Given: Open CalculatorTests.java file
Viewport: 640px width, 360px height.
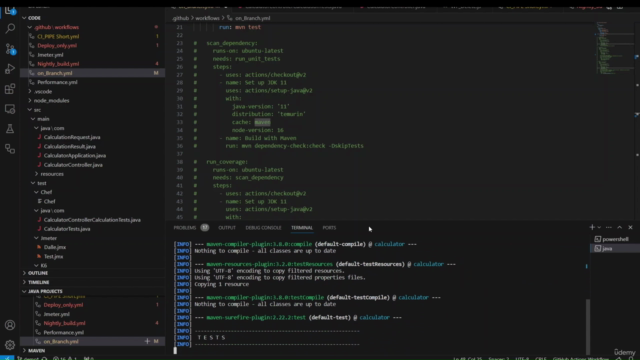Looking at the screenshot, I should tap(67, 229).
